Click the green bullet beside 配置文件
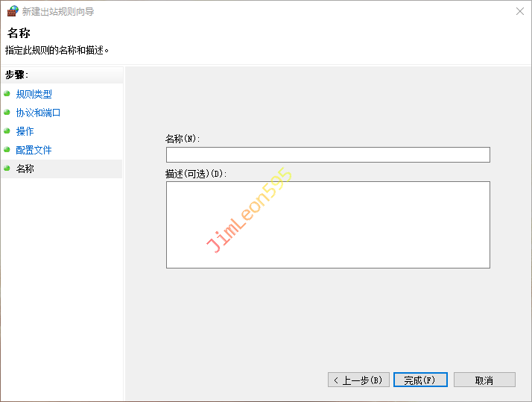532x402 pixels. (7, 150)
